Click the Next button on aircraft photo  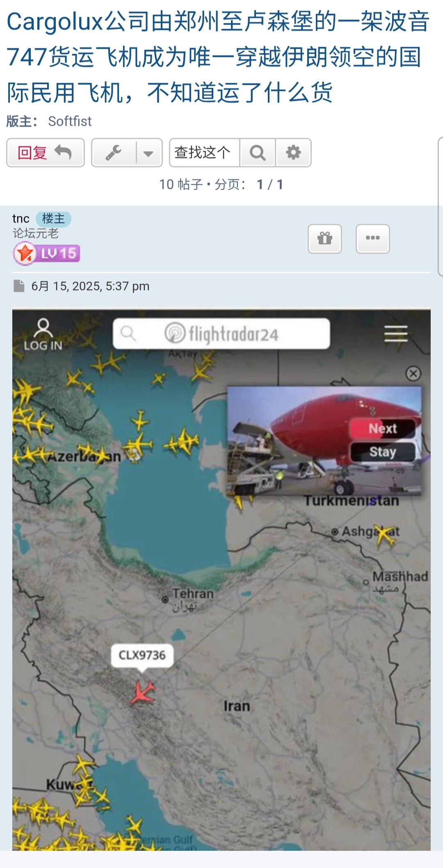pyautogui.click(x=382, y=429)
